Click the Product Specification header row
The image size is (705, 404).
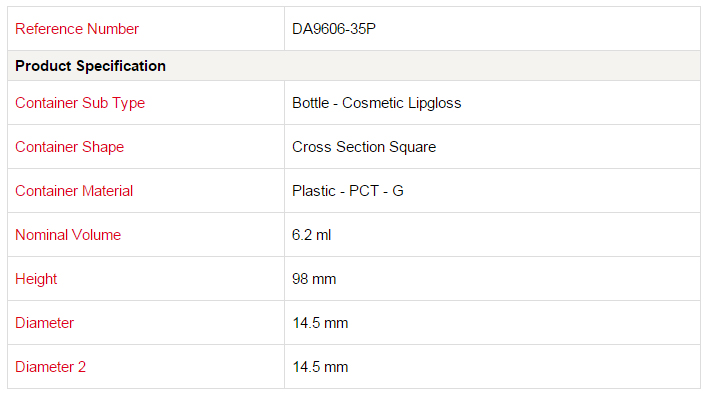pos(354,66)
